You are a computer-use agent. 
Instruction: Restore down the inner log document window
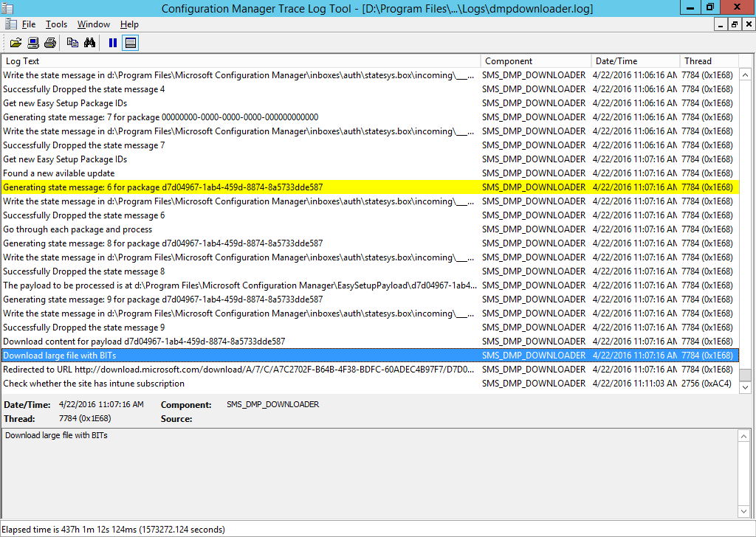[735, 24]
